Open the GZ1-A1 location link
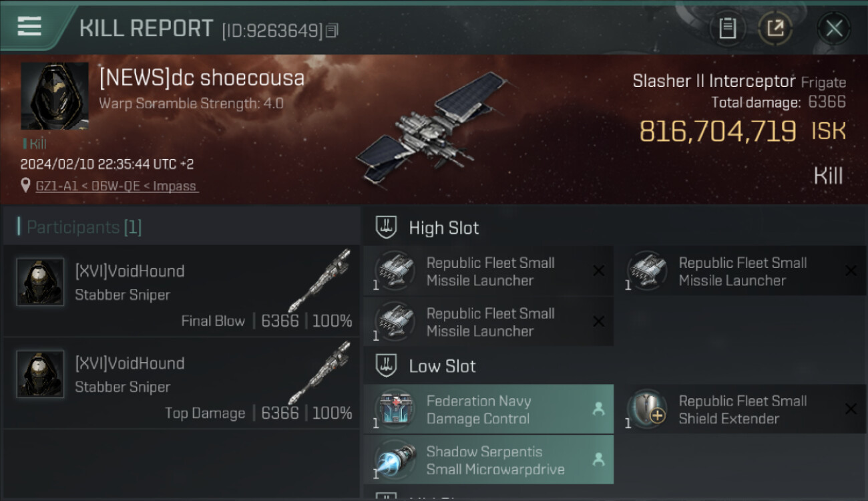The width and height of the screenshot is (868, 501). pyautogui.click(x=117, y=186)
